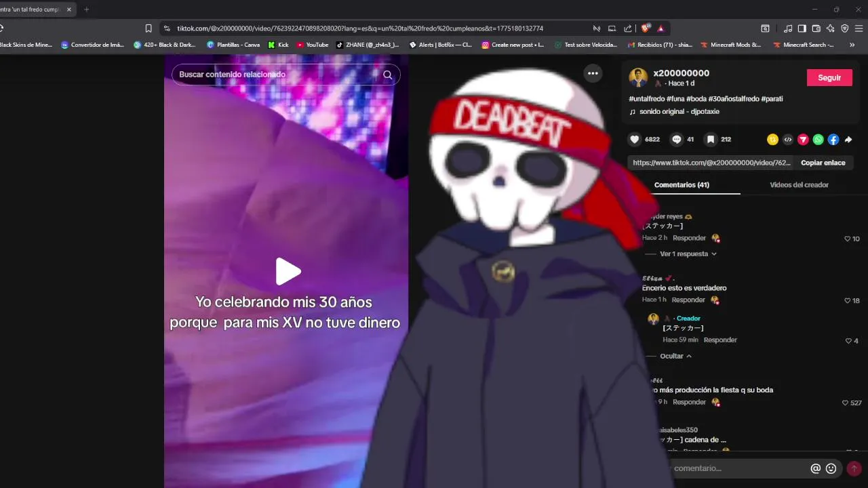Open the Alerts BotRix bookmark
This screenshot has width=868, height=488.
tap(441, 45)
